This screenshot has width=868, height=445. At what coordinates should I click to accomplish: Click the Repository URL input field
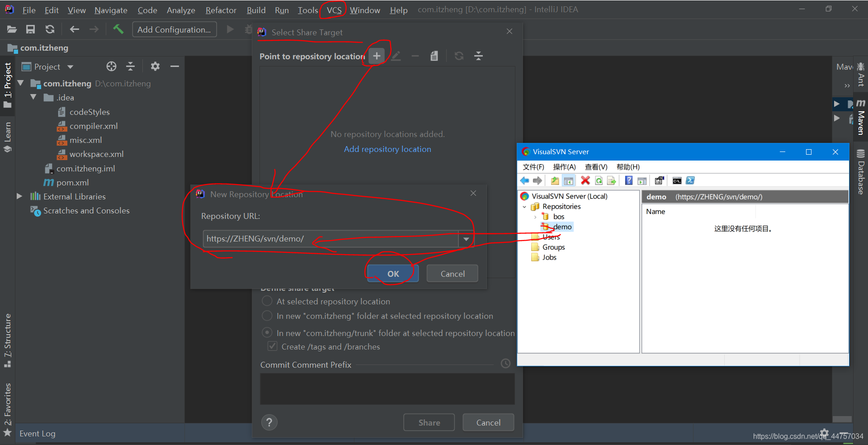[330, 239]
